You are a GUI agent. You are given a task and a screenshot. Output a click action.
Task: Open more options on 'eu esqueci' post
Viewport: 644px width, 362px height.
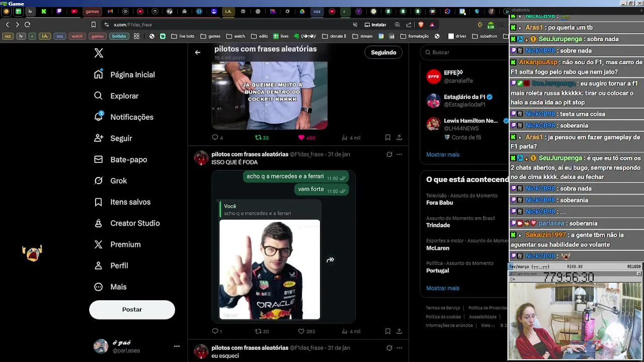pyautogui.click(x=399, y=348)
